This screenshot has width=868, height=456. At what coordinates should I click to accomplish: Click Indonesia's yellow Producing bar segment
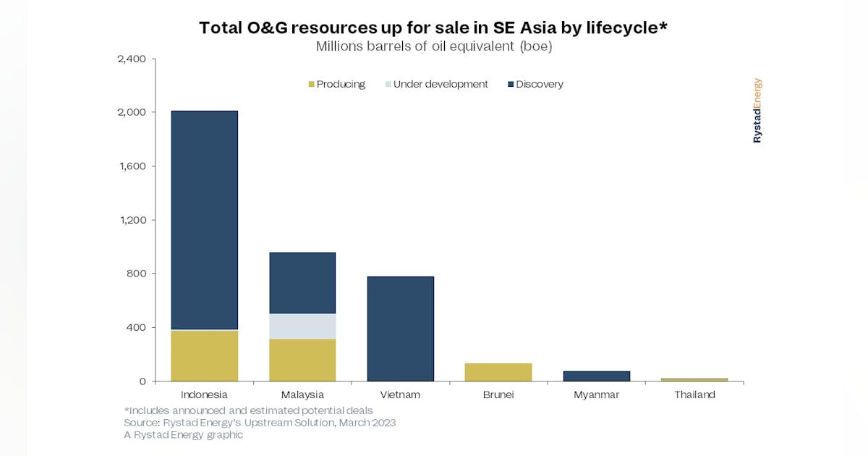click(205, 355)
